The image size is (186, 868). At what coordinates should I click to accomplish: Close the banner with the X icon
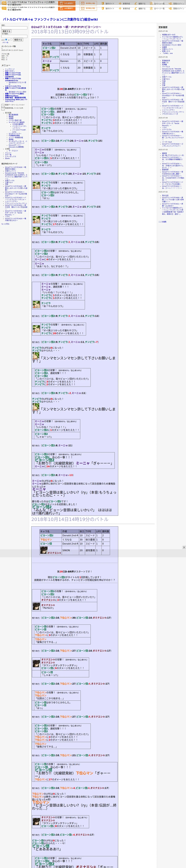tap(184, 547)
